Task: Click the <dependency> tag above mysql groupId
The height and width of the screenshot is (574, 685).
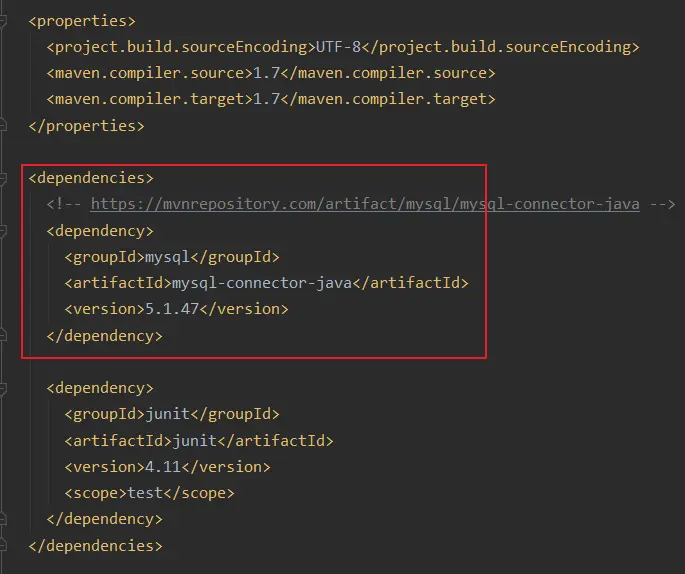Action: pos(100,231)
